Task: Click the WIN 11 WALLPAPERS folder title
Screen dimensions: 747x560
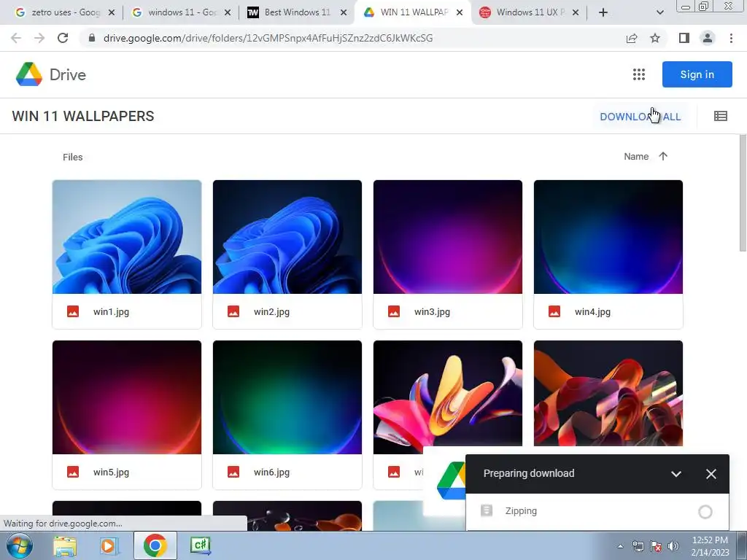Action: (83, 116)
